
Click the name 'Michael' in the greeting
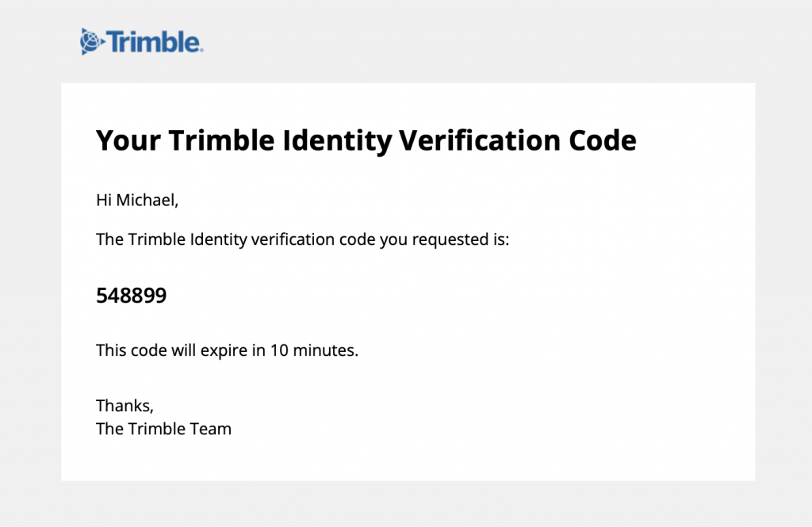[145, 200]
